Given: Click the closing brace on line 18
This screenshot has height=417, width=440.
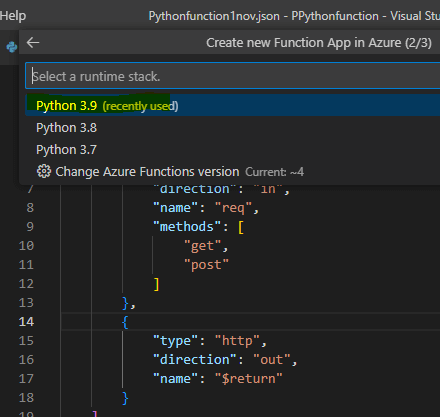Looking at the screenshot, I should pos(125,398).
